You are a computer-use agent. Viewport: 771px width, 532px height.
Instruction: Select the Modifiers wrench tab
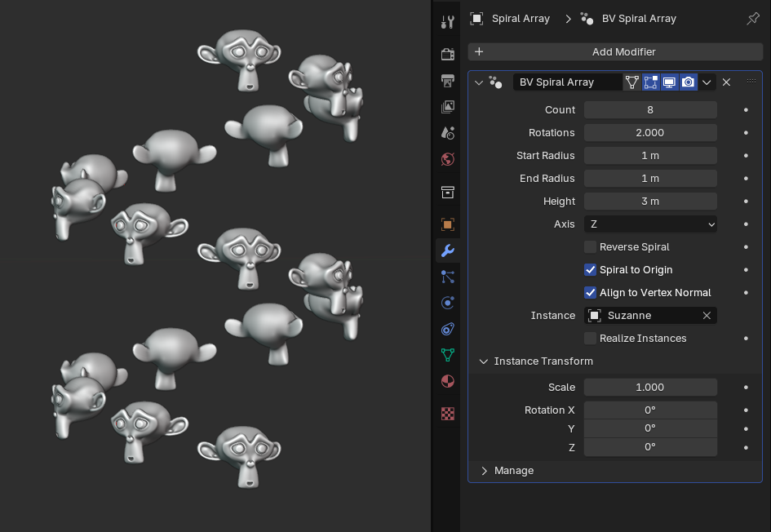point(447,250)
